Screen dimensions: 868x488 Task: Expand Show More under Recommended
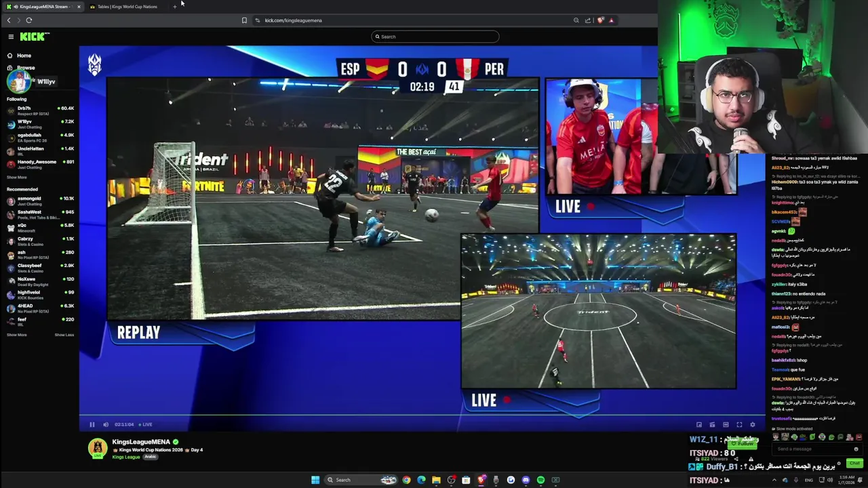coord(17,335)
